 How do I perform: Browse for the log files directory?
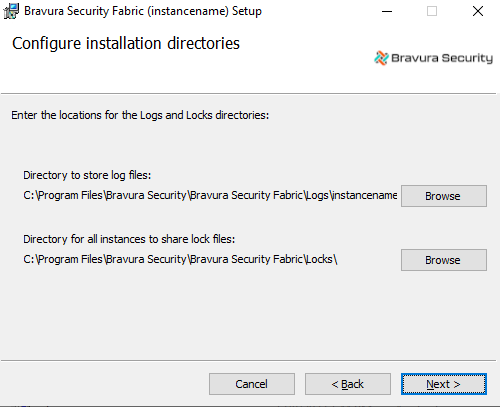444,196
